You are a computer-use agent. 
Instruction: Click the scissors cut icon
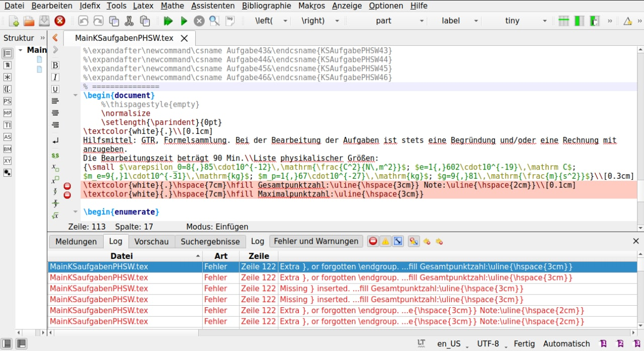tap(129, 21)
